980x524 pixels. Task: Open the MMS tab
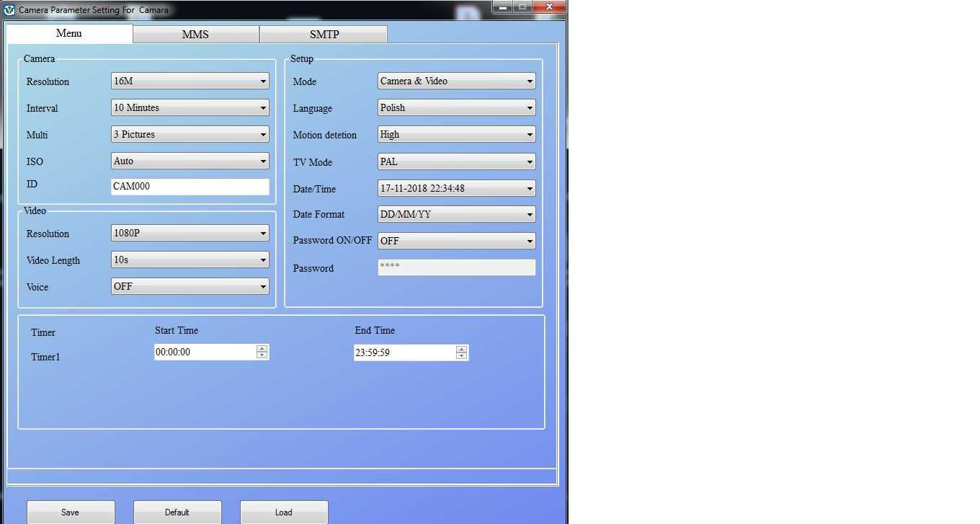(x=195, y=34)
